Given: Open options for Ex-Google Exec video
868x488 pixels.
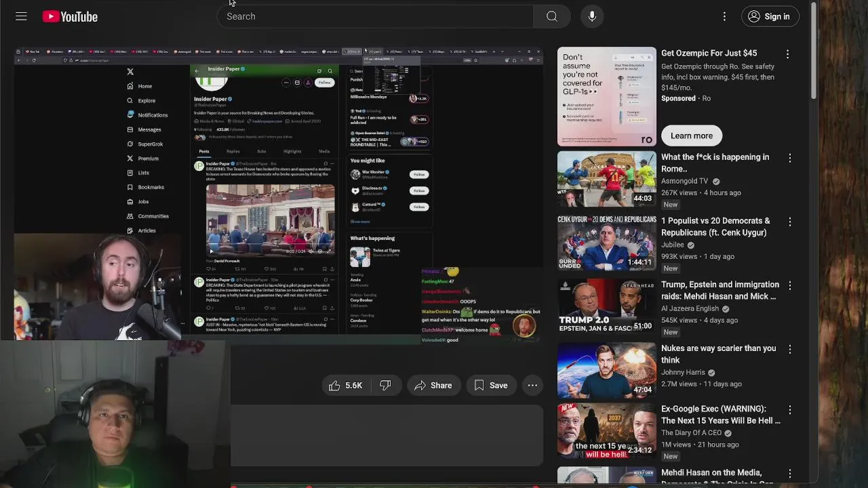Looking at the screenshot, I should click(x=789, y=410).
